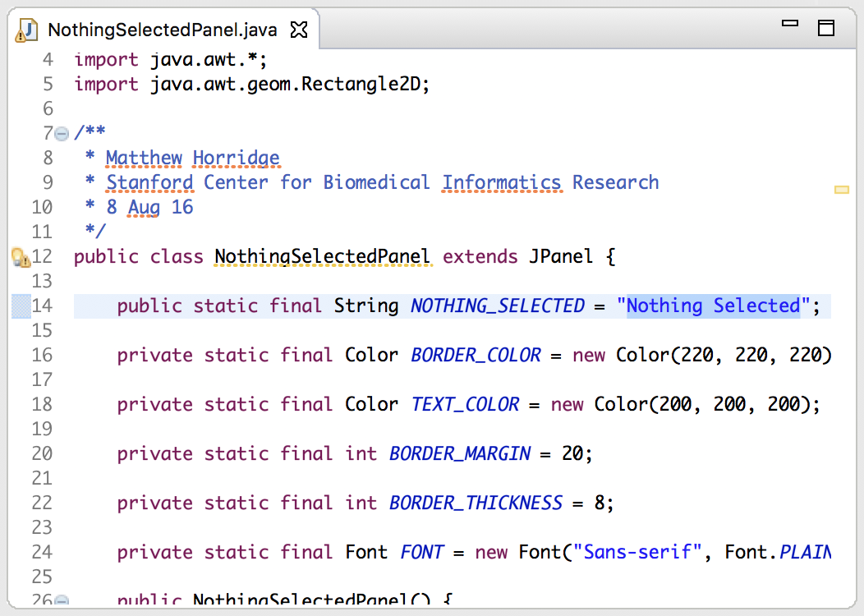Click the String type on line 14
This screenshot has height=616, width=864.
pos(365,306)
